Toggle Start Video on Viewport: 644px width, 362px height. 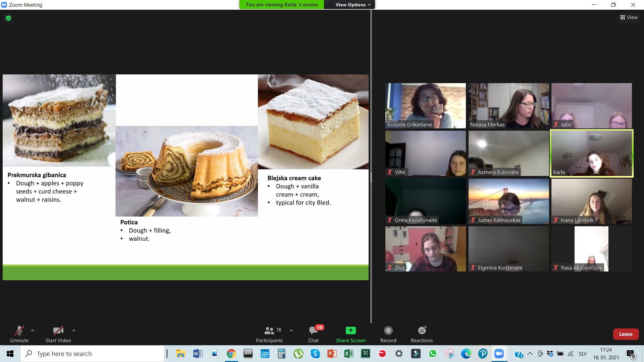coord(58,334)
